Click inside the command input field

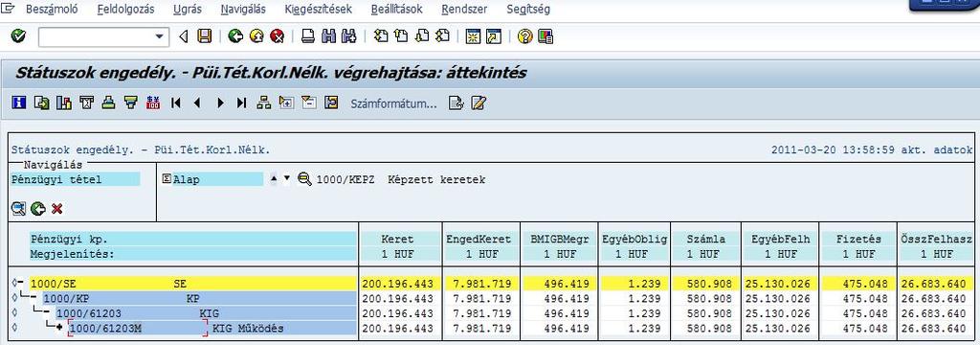coord(97,37)
